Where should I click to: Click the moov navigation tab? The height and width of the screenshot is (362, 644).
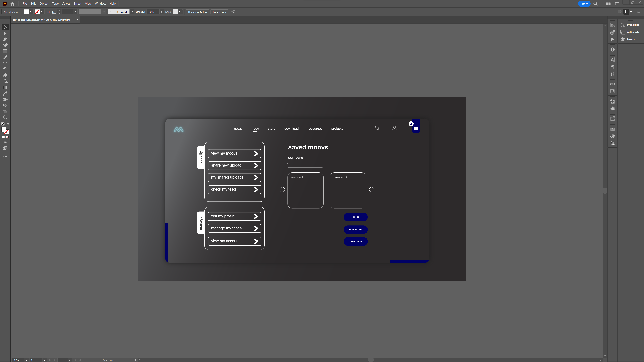(x=255, y=129)
